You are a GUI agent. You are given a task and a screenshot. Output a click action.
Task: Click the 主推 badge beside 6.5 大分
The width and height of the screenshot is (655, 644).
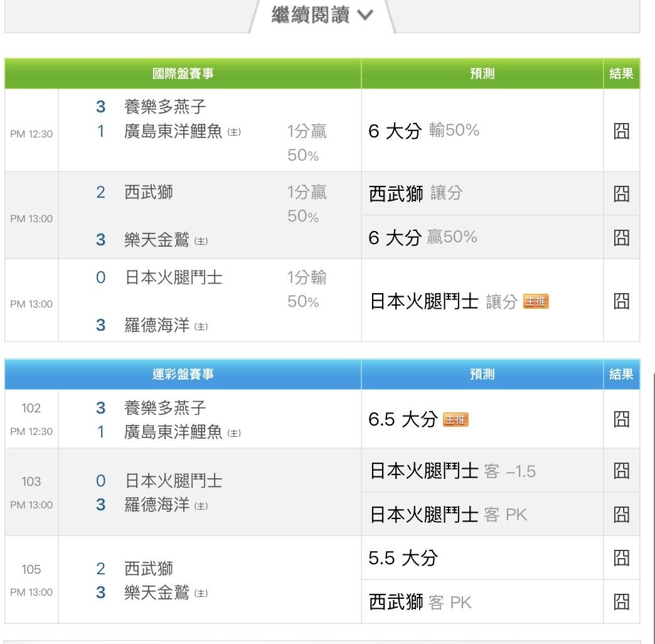click(x=455, y=420)
